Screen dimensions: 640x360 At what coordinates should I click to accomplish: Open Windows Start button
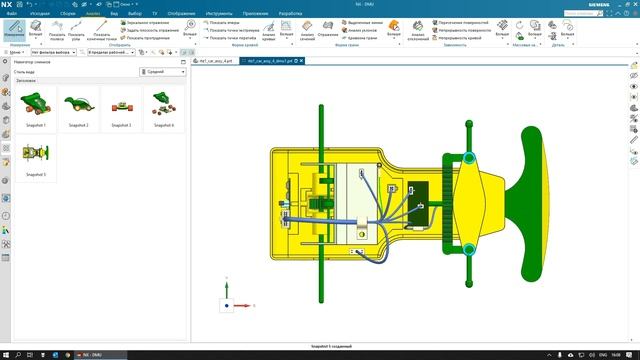(7, 355)
